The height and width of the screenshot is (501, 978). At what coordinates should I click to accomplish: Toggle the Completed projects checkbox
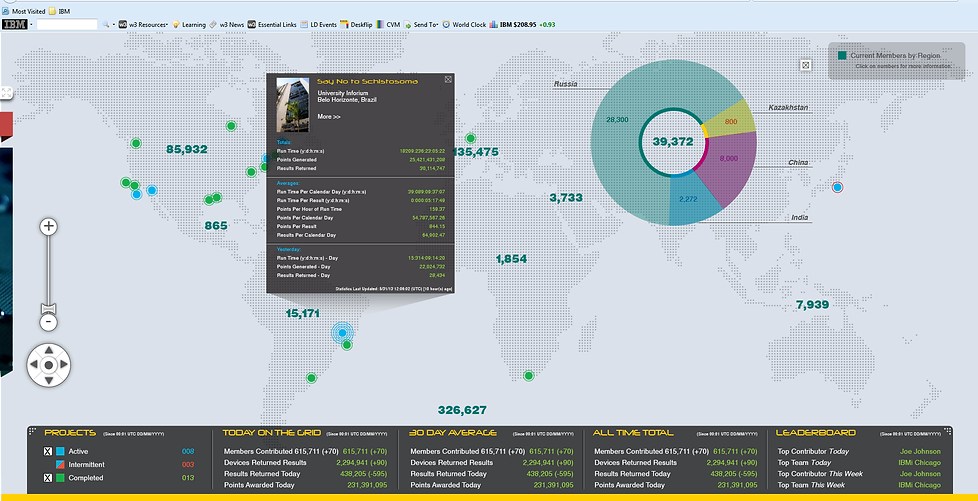(x=48, y=478)
